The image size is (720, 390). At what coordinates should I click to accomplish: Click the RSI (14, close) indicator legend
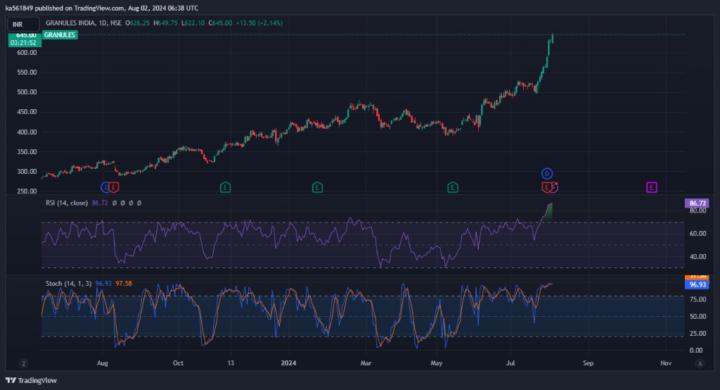point(67,203)
